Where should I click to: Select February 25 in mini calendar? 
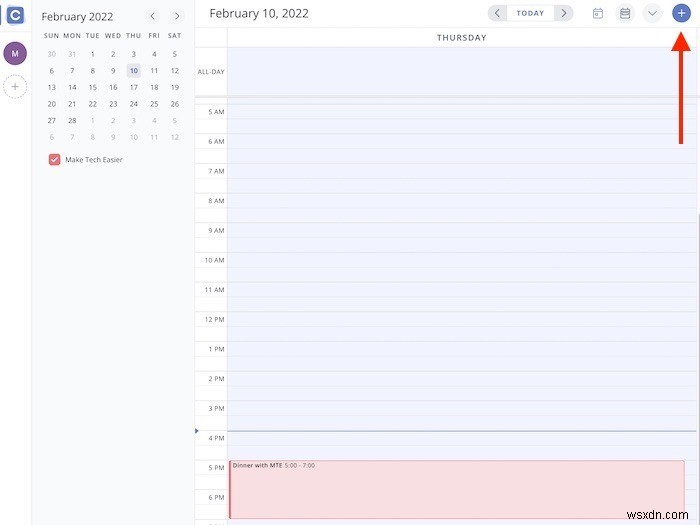click(154, 104)
